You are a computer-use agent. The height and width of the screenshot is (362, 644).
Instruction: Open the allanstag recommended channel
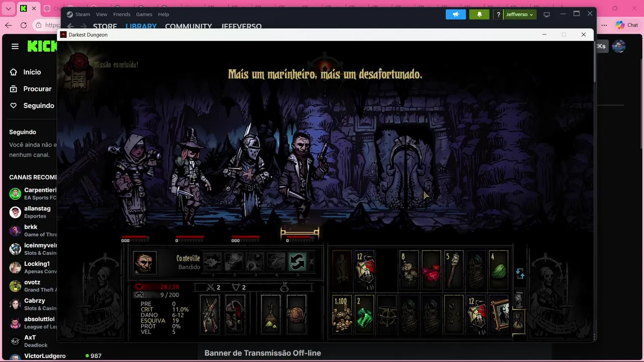[x=33, y=212]
